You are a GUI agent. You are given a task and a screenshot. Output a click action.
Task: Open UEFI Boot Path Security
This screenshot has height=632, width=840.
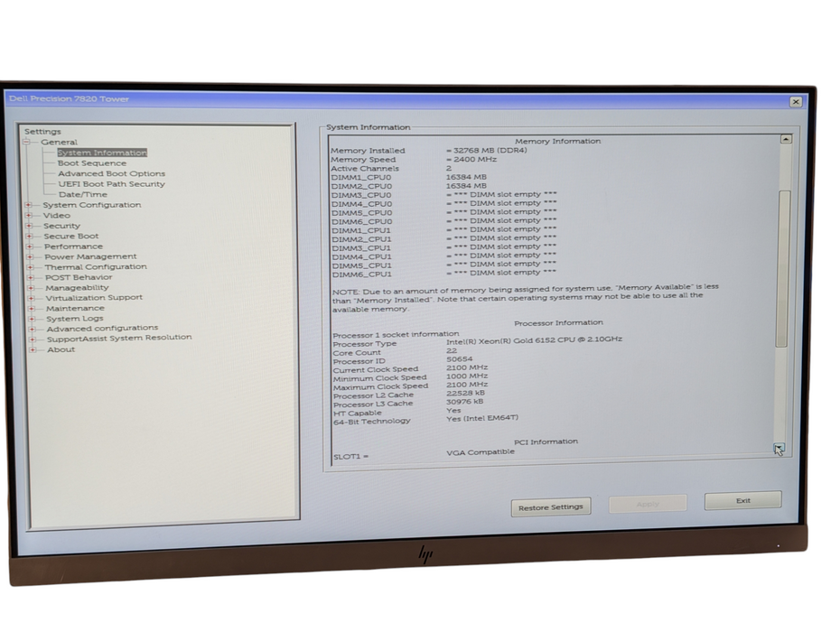pyautogui.click(x=111, y=183)
